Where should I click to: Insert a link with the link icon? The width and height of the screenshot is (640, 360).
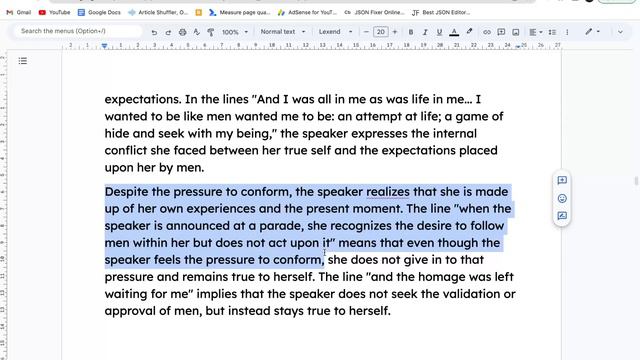pyautogui.click(x=487, y=32)
